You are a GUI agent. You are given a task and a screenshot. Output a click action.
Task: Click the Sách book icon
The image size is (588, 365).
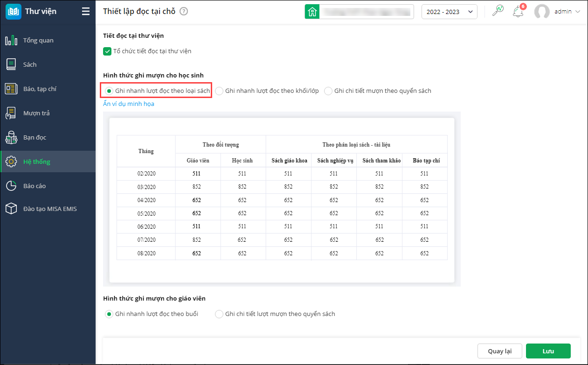(11, 64)
